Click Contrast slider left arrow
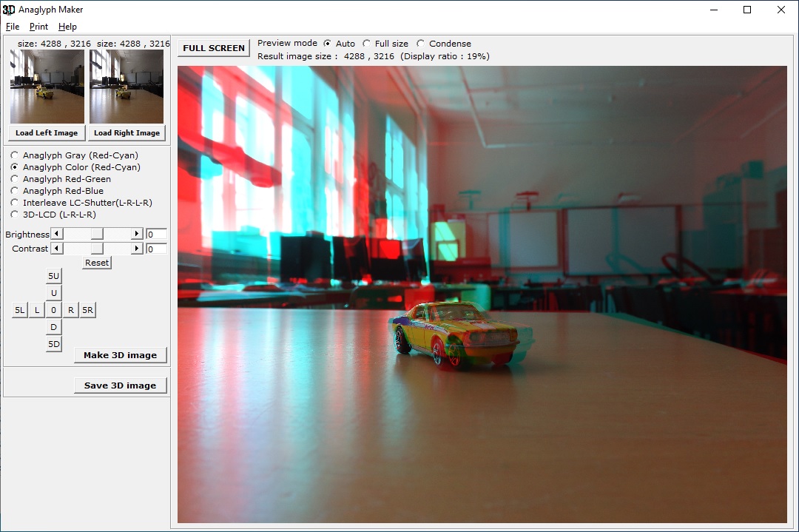The height and width of the screenshot is (532, 799). click(57, 248)
